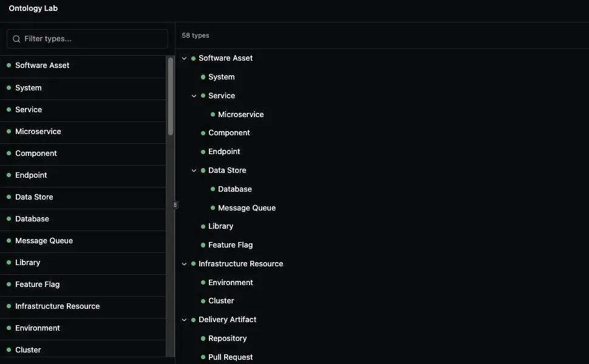Click the Ontology Lab app title
The width and height of the screenshot is (589, 364).
(x=33, y=8)
